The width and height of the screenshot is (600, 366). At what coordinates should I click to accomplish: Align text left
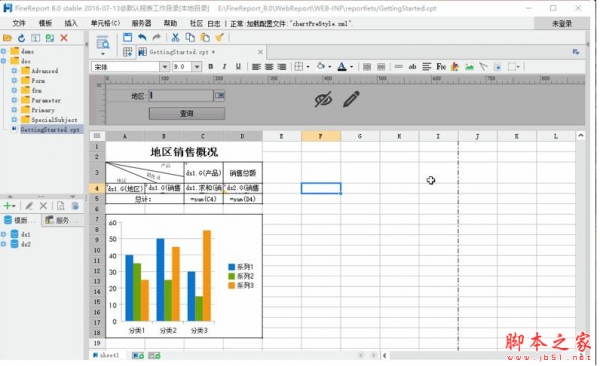coord(256,67)
